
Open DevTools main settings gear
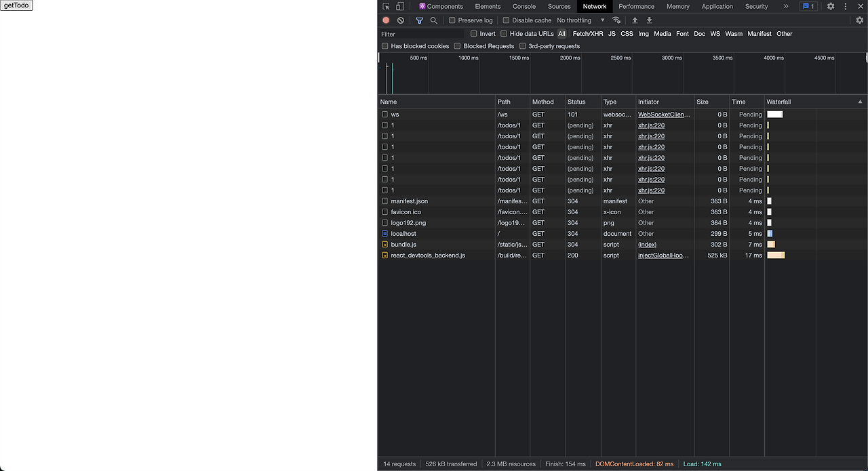point(831,6)
